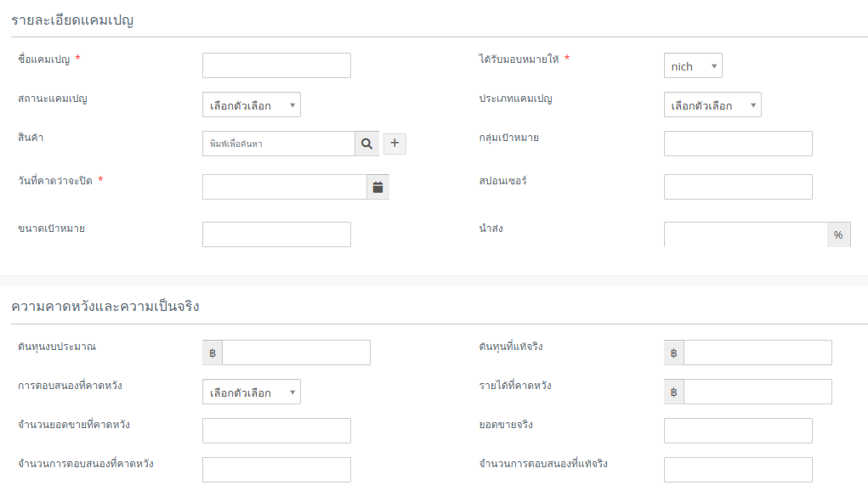This screenshot has width=868, height=491.
Task: Click baht icon beside รายได้ที่คาดหวัง field
Action: (x=674, y=392)
